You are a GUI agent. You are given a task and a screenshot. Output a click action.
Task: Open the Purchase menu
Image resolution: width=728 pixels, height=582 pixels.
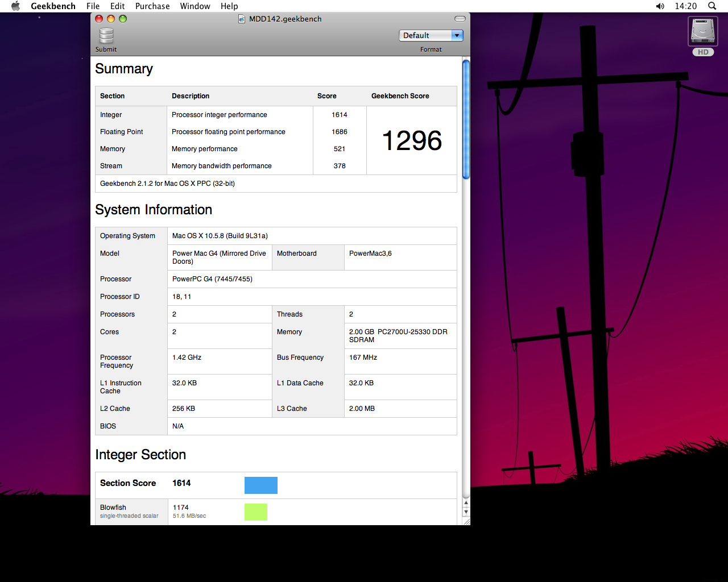click(x=152, y=6)
